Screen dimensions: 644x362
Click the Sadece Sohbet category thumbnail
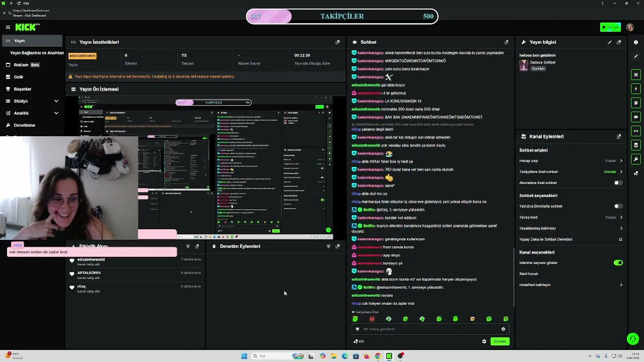[x=524, y=65]
